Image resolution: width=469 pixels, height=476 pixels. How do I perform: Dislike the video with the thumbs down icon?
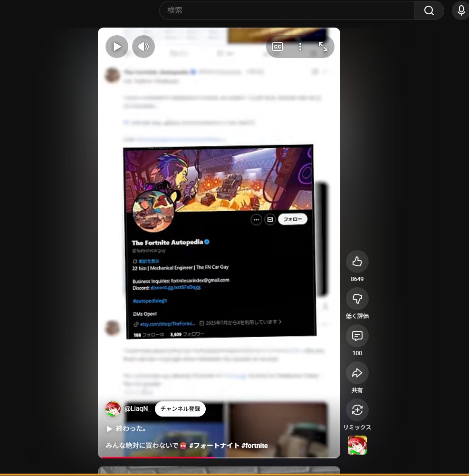tap(357, 299)
